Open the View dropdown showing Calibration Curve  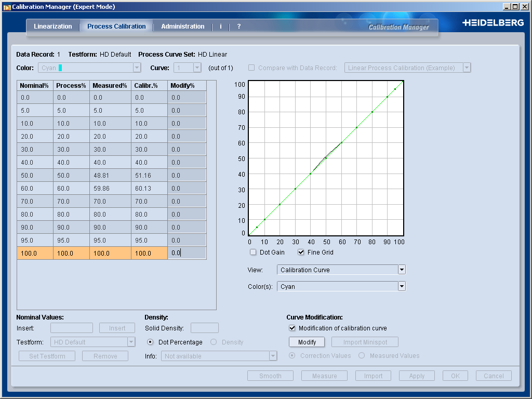tap(341, 270)
